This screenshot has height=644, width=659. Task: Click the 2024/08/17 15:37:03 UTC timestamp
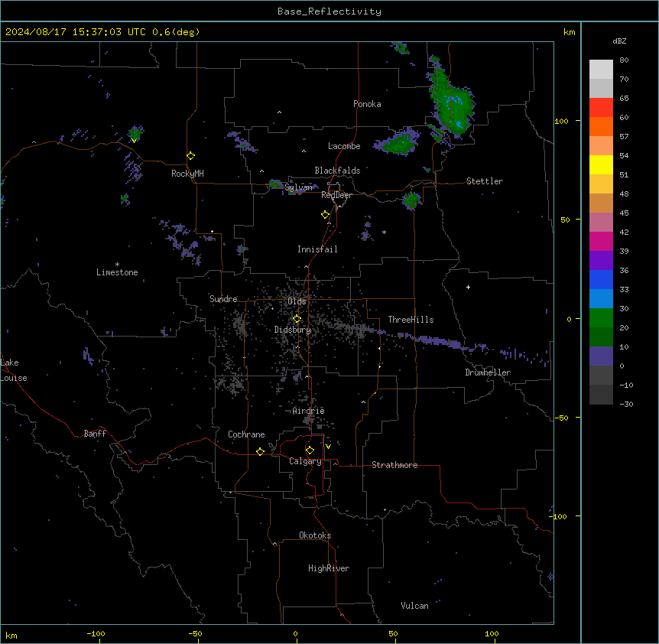click(x=76, y=32)
